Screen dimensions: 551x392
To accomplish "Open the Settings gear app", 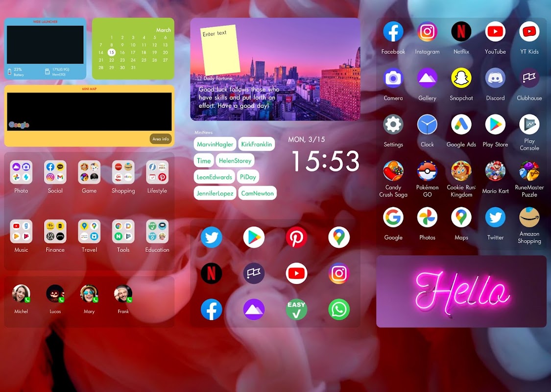I will pos(393,124).
